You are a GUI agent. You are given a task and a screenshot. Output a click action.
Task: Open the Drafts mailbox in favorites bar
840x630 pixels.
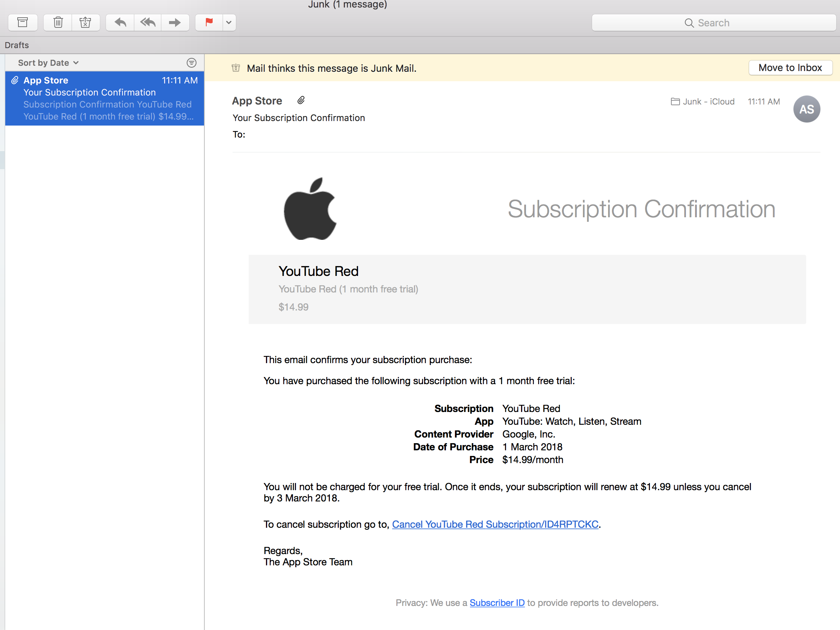(17, 45)
